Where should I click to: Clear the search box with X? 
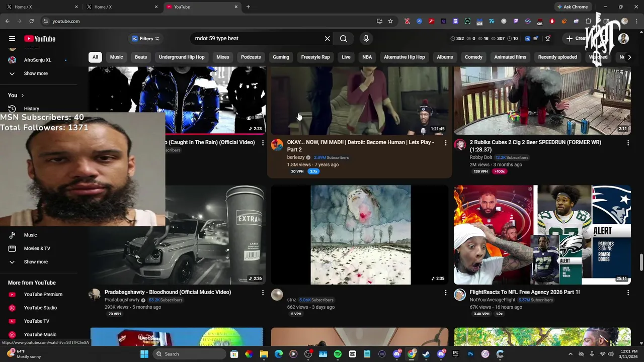[x=327, y=39]
